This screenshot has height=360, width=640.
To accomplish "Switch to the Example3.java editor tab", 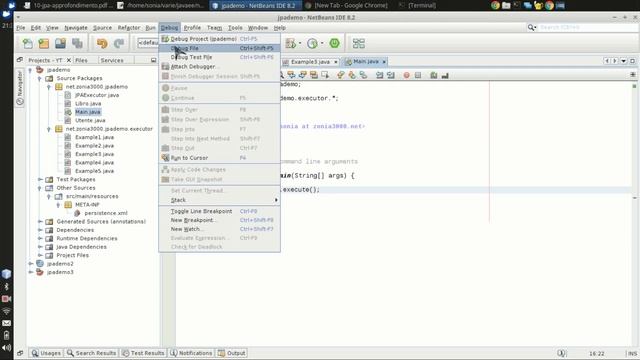I will click(x=310, y=62).
